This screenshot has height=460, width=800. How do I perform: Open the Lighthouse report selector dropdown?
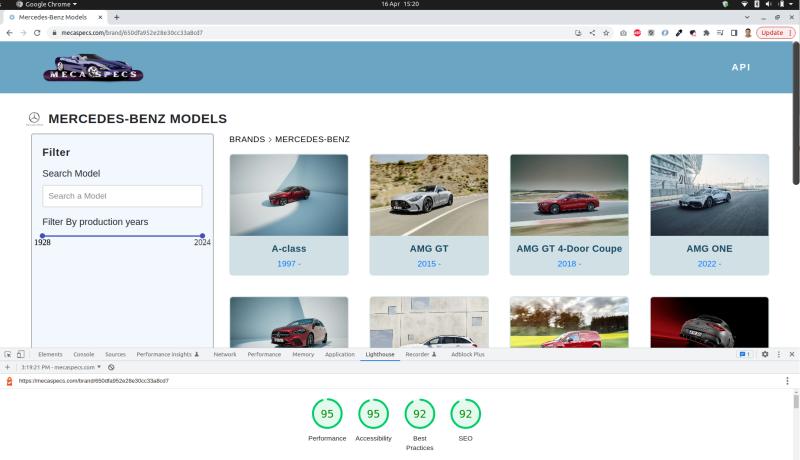pos(61,367)
